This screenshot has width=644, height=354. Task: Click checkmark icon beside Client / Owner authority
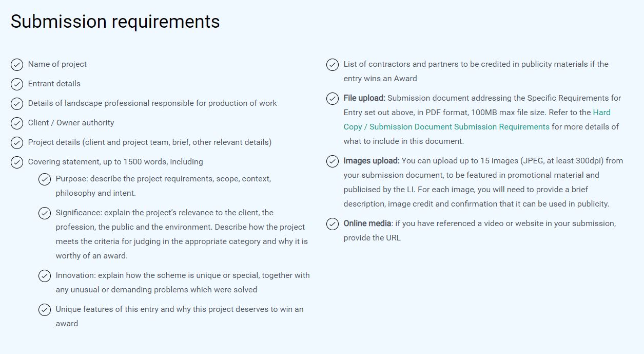17,123
